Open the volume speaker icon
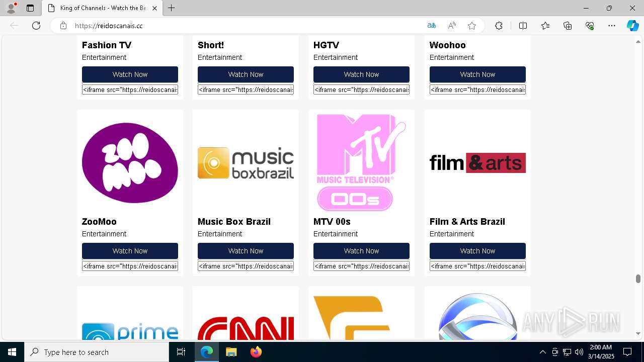The height and width of the screenshot is (362, 644). (x=579, y=352)
